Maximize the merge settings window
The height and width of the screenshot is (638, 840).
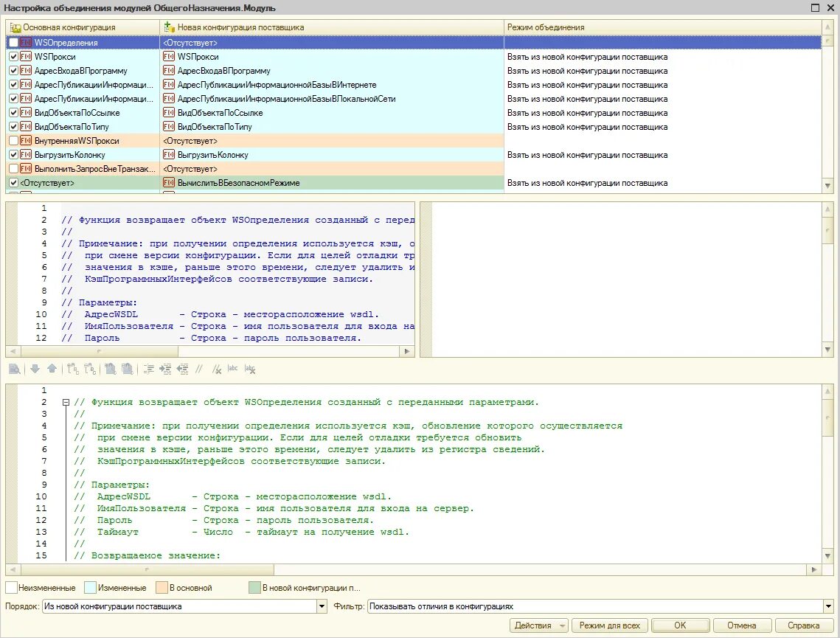coord(815,7)
